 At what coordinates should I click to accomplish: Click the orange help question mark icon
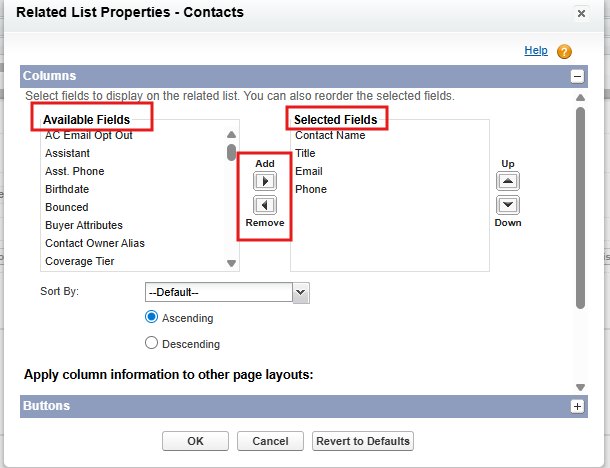(564, 52)
